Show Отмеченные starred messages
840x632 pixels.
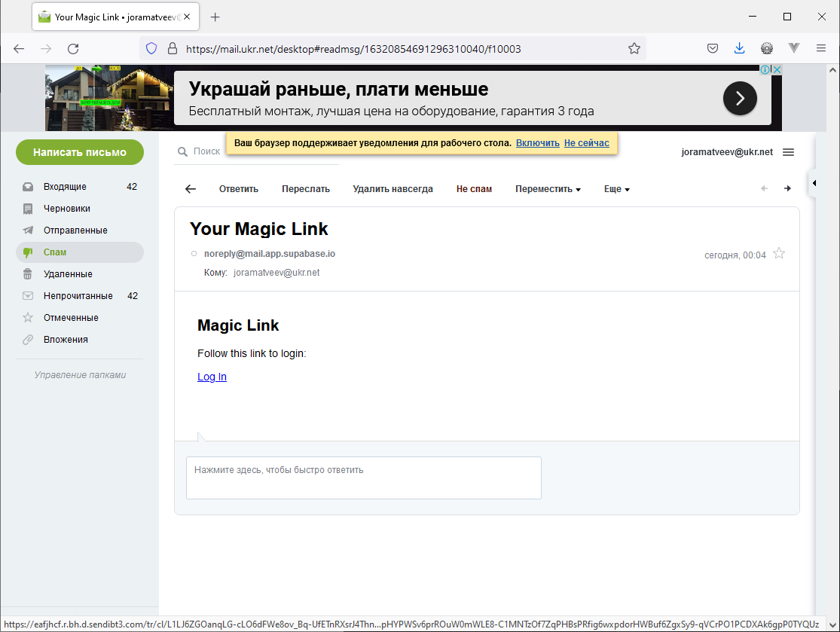(80, 318)
